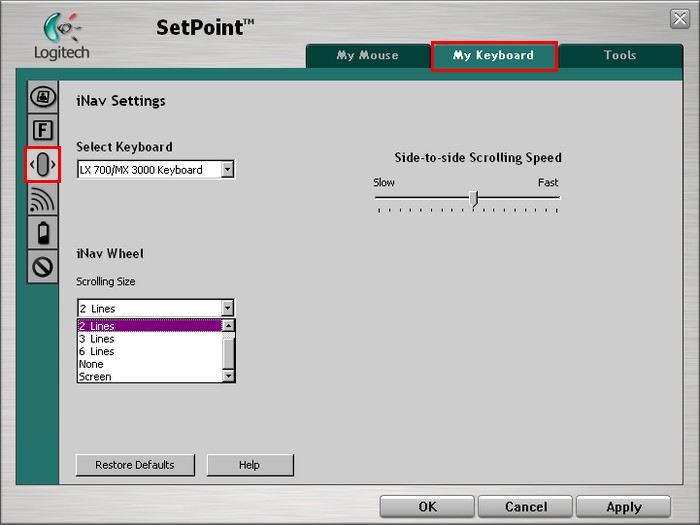Click the list scrollbar down arrow
Viewport: 700px width, 525px height.
tap(228, 376)
